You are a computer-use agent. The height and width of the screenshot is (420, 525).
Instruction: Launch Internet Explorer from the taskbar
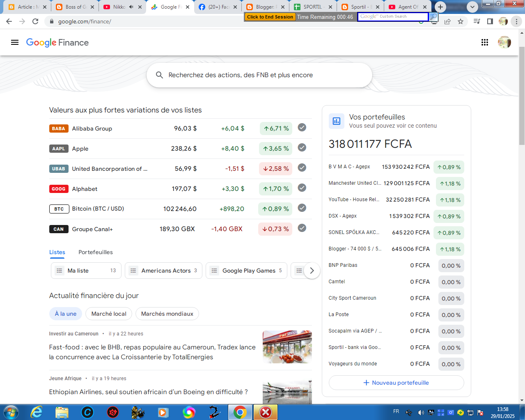(x=37, y=412)
